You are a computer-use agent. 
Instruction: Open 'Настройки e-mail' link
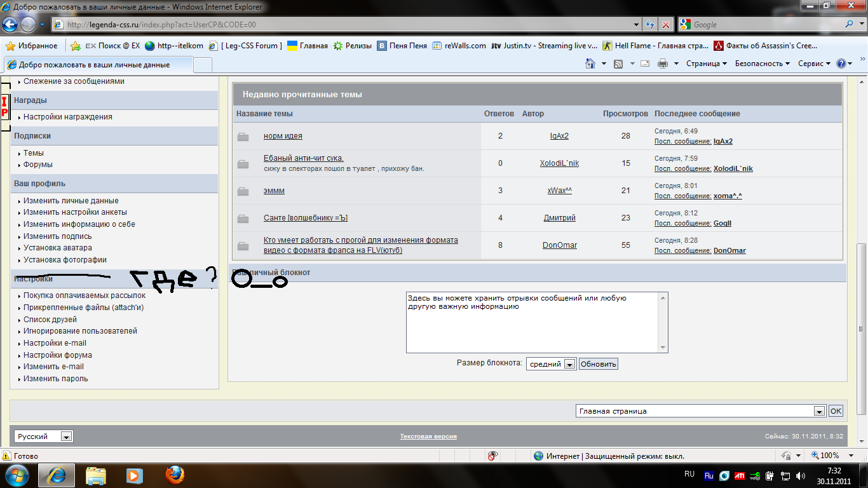55,343
